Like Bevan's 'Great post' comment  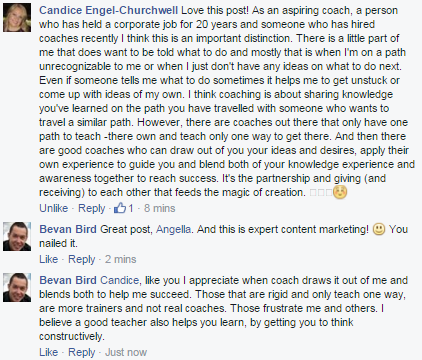click(x=49, y=259)
